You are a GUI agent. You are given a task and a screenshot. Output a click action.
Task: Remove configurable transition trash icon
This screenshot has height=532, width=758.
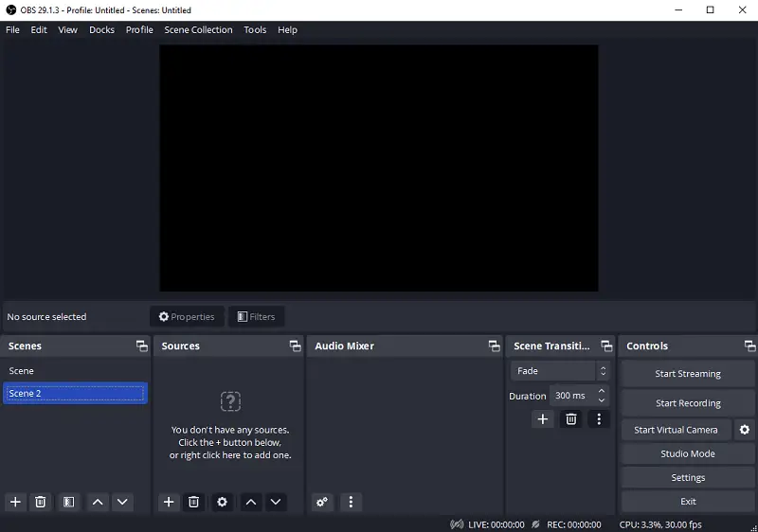571,419
